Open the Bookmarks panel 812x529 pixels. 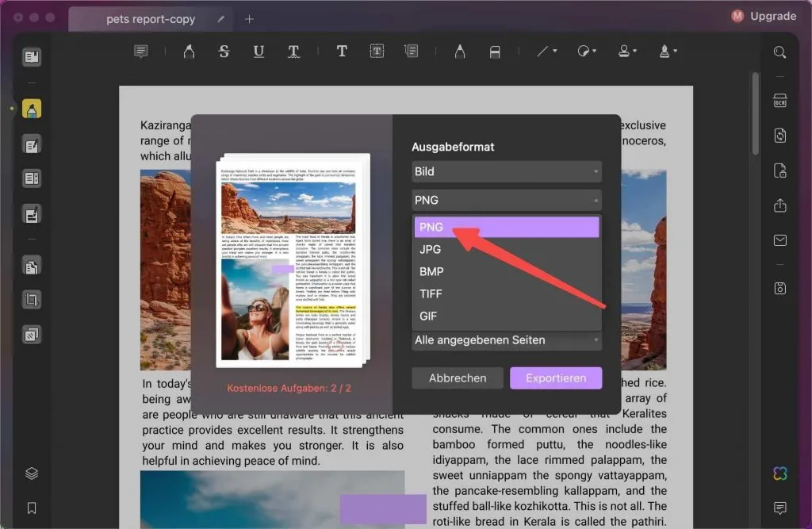[x=30, y=508]
